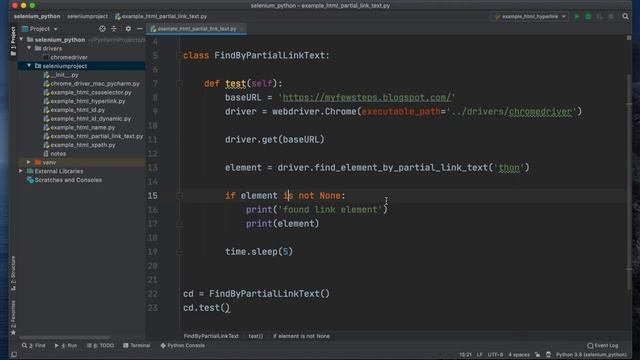640x360 pixels.
Task: Click the Stop process icon in the toolbar
Action: click(x=611, y=16)
